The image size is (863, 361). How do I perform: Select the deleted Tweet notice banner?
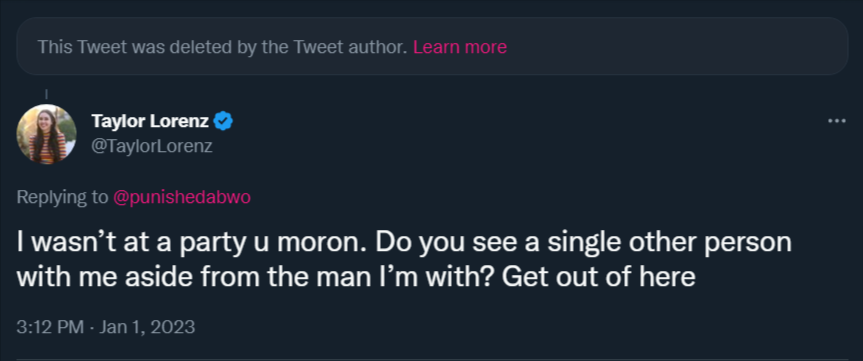tap(432, 46)
